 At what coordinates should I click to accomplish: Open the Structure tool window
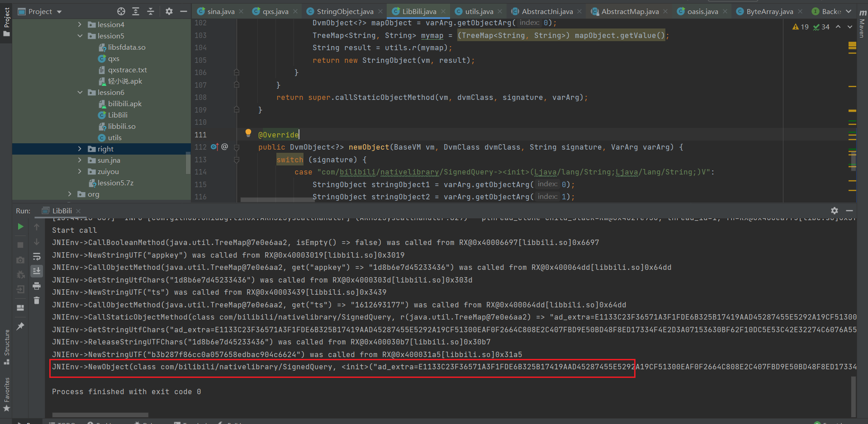click(x=6, y=347)
